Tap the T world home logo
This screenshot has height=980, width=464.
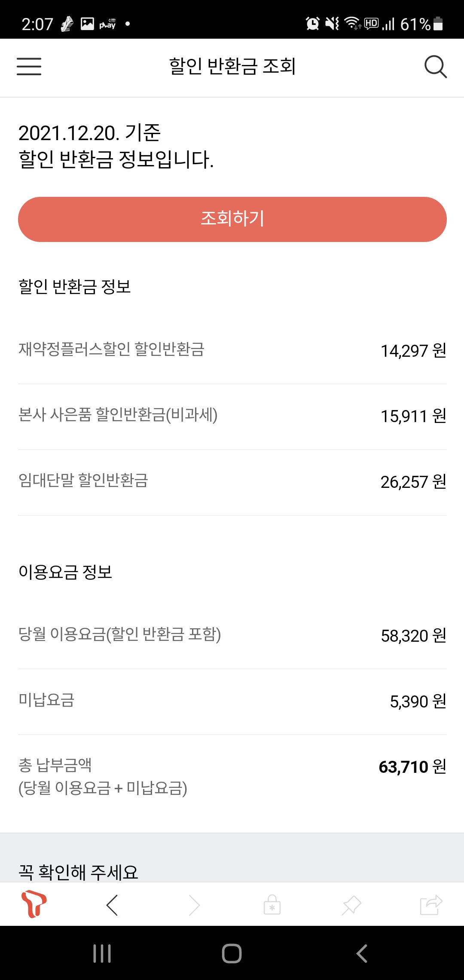[34, 904]
